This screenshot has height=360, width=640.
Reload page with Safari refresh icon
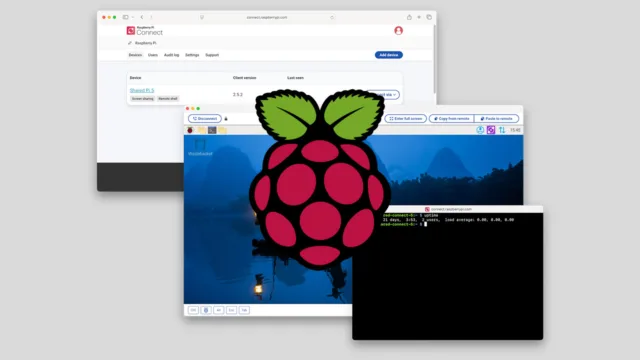click(332, 17)
